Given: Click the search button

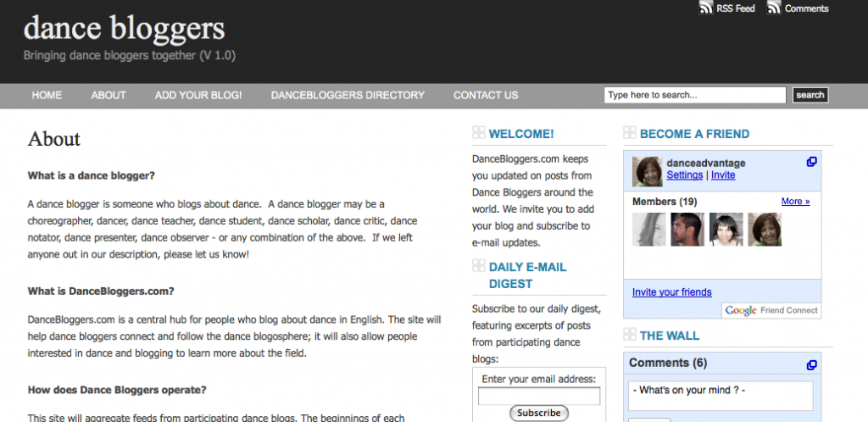Looking at the screenshot, I should (x=810, y=95).
